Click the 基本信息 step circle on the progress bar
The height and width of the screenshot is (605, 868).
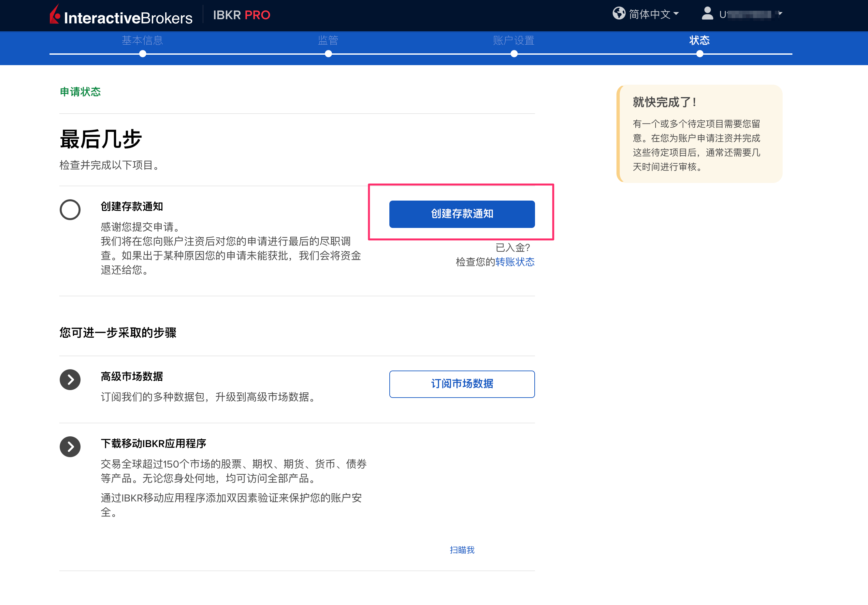(x=142, y=54)
